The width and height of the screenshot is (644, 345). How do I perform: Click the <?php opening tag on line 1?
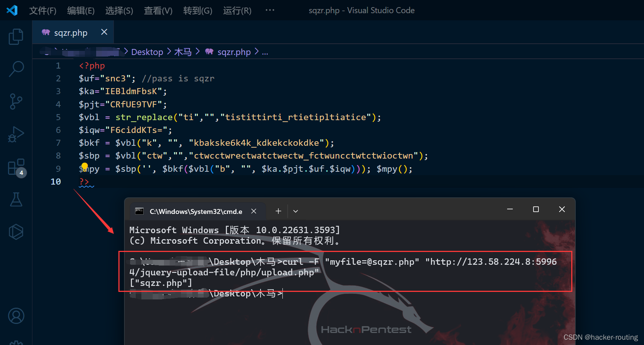coord(92,66)
